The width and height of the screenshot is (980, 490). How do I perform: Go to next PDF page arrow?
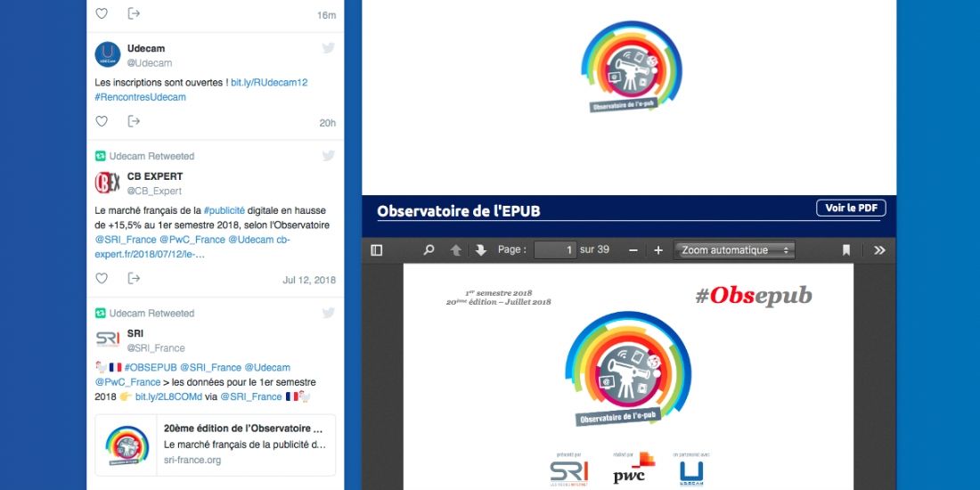coord(480,250)
